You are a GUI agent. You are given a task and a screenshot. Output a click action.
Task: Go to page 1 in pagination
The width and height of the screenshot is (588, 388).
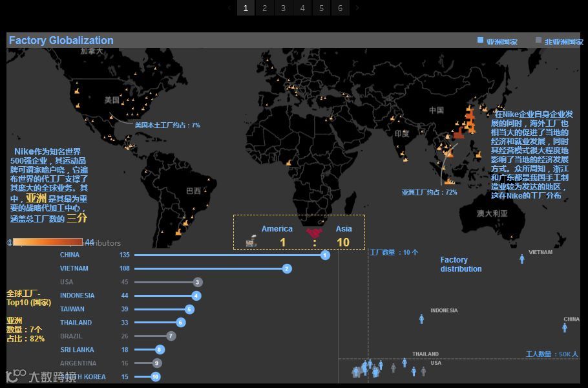246,8
